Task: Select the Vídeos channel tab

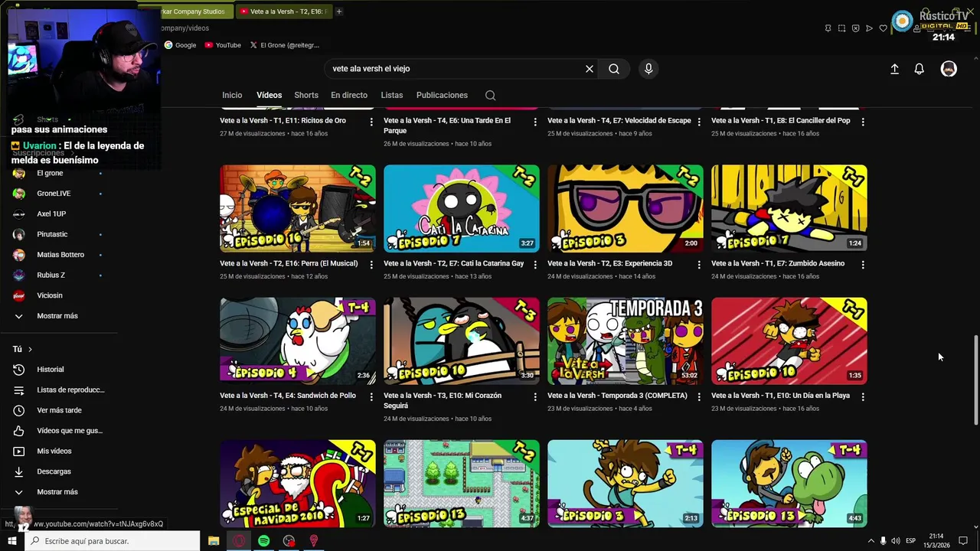Action: pyautogui.click(x=269, y=96)
